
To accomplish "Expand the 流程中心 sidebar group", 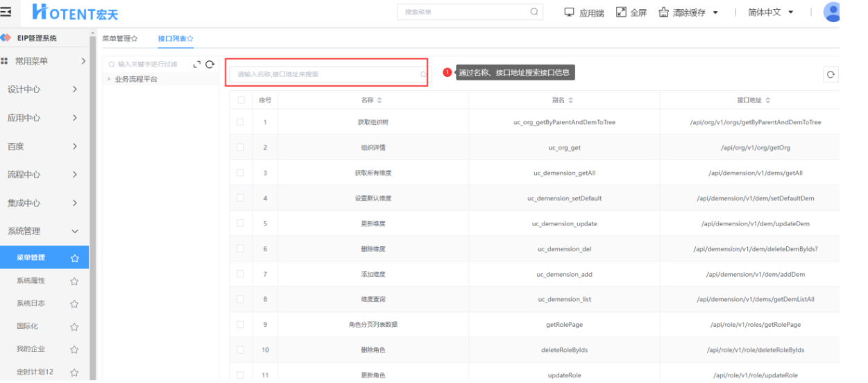I will tap(75, 175).
